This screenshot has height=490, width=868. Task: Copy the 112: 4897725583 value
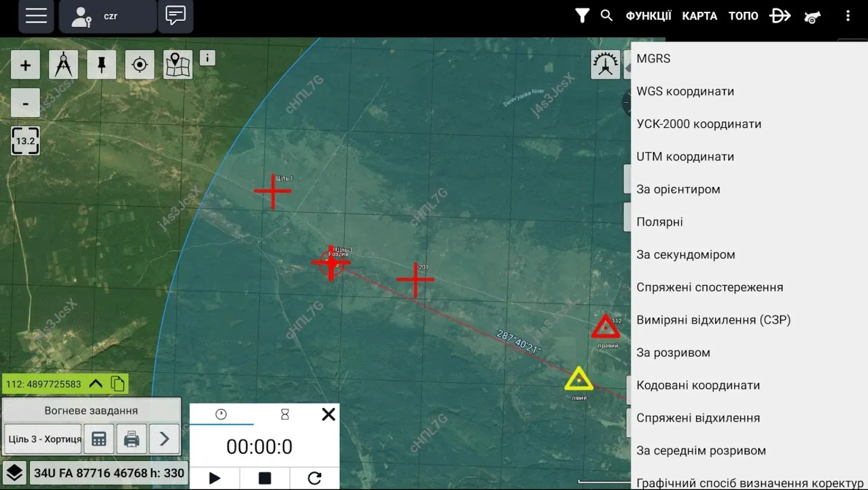tap(117, 383)
